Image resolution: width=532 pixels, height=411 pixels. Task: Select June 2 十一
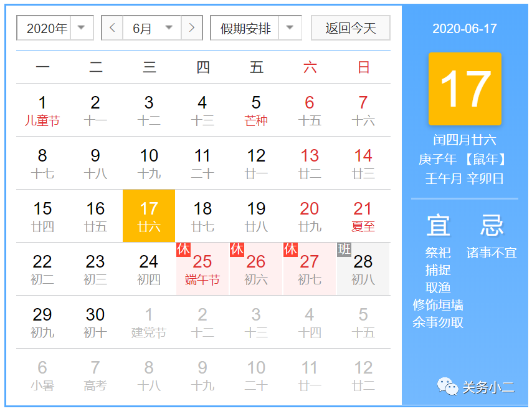pos(96,110)
